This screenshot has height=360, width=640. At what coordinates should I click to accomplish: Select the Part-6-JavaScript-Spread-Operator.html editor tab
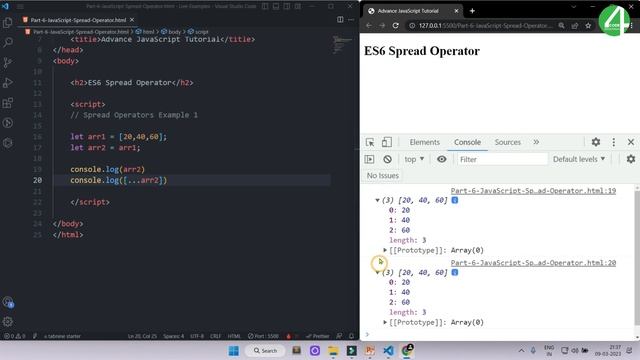pos(78,20)
